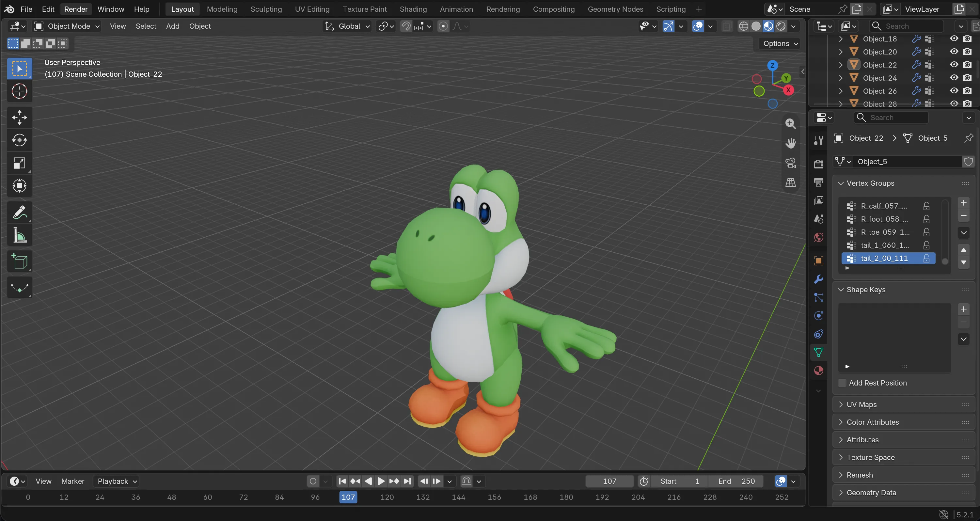Switch to the Shading workspace tab
The height and width of the screenshot is (521, 980).
[x=413, y=9]
